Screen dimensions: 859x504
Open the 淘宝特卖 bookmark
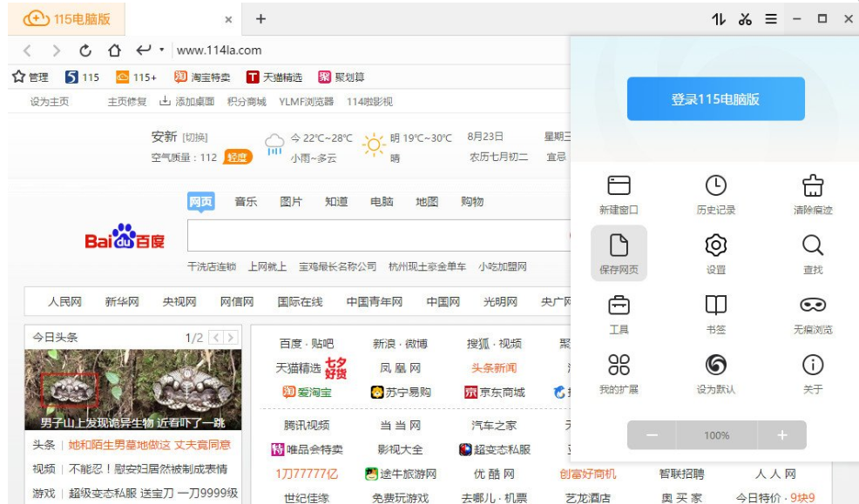tap(201, 77)
